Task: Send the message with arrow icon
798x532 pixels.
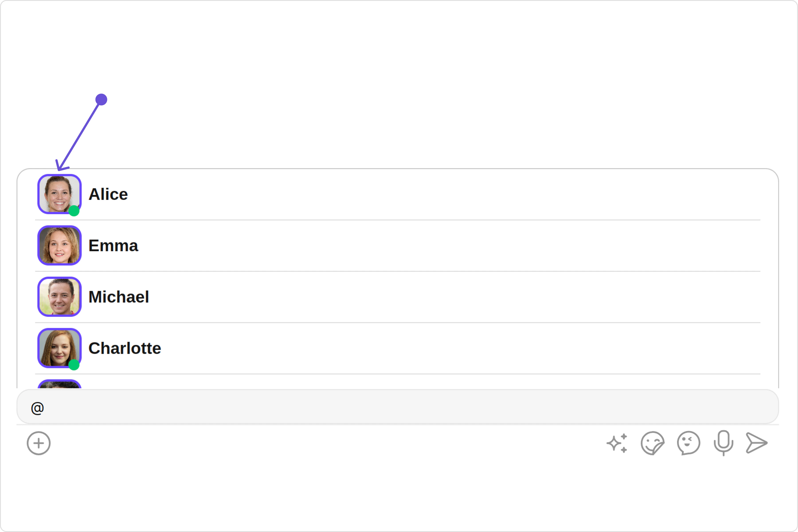Action: pos(757,443)
